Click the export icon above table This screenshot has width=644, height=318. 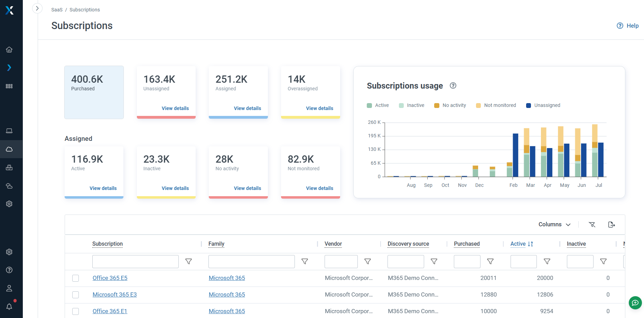[611, 225]
